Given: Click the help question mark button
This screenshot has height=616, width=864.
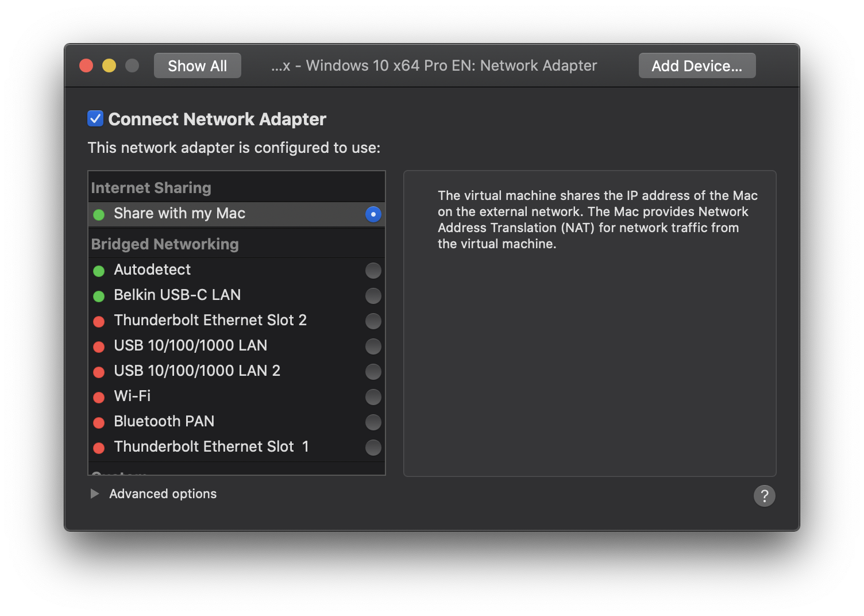Looking at the screenshot, I should 764,496.
